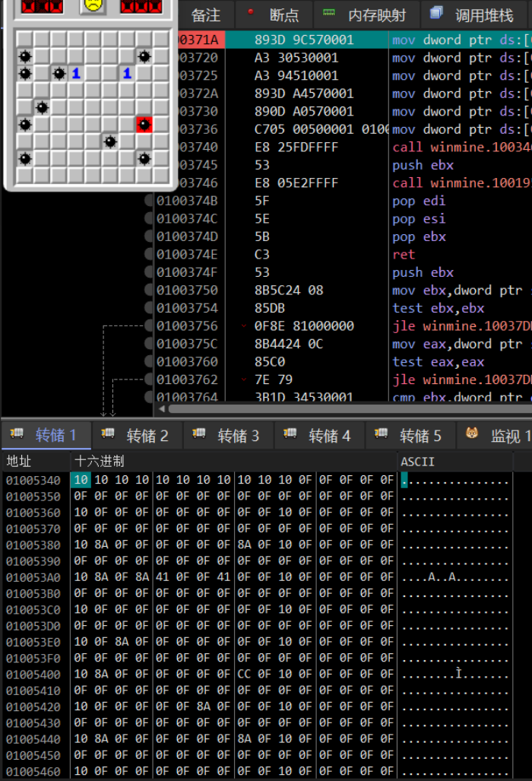Click the sad face reset button in Minesweeper
The image size is (532, 781).
coord(93,5)
